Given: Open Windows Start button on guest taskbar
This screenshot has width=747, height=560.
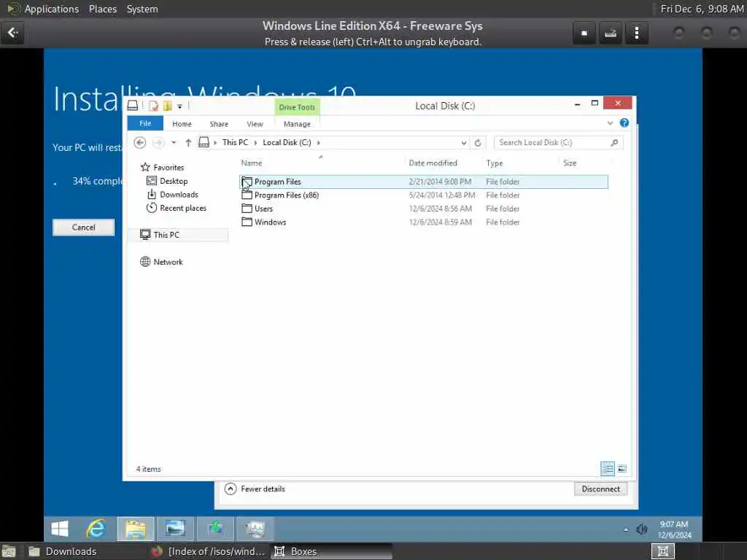Looking at the screenshot, I should (x=60, y=529).
